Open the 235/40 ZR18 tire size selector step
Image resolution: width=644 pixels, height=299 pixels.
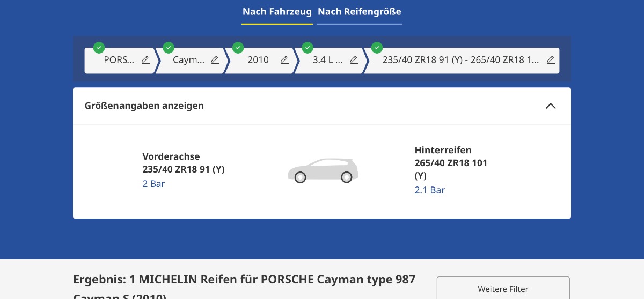(460, 60)
